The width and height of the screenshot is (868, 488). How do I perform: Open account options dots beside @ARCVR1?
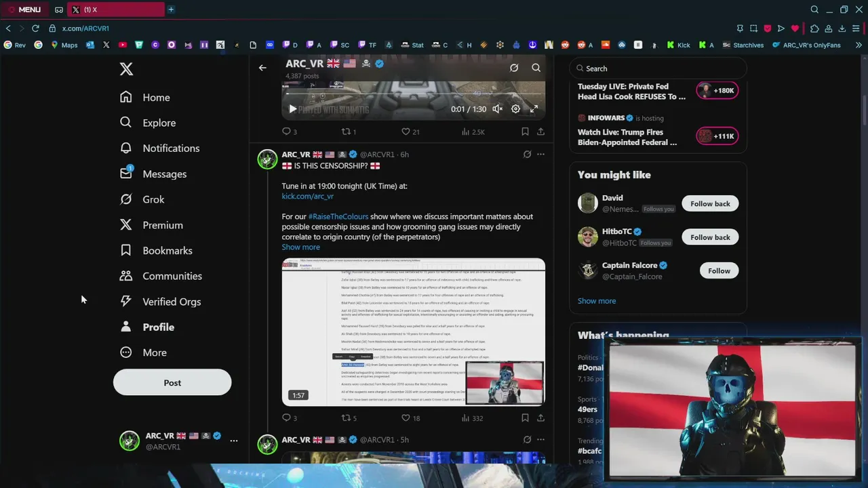[x=233, y=441]
